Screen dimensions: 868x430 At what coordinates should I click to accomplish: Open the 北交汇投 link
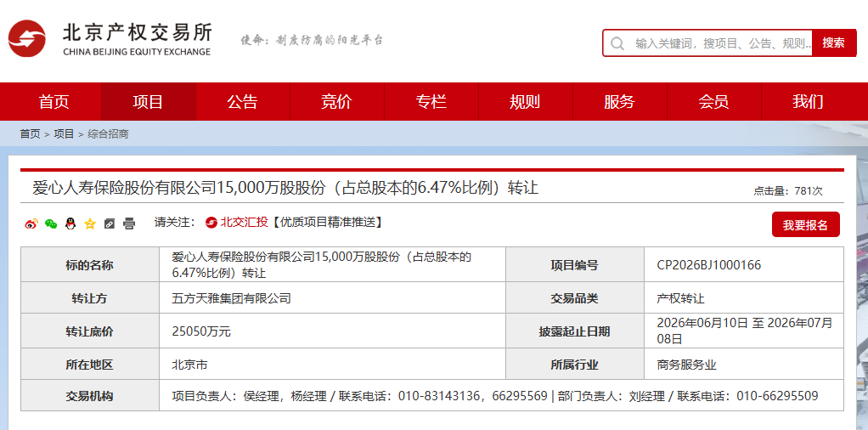point(245,223)
